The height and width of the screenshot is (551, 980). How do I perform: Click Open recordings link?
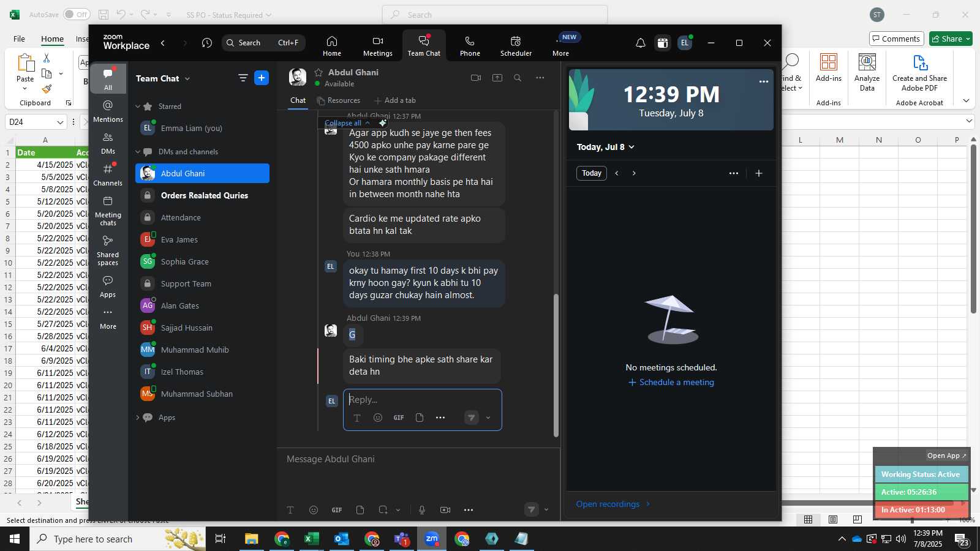pyautogui.click(x=613, y=504)
